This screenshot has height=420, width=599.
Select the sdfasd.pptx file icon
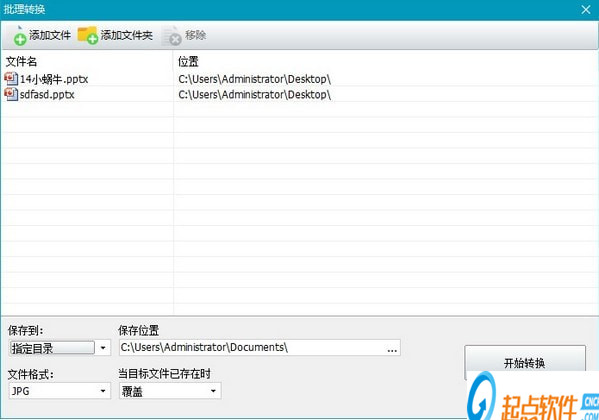pos(11,94)
